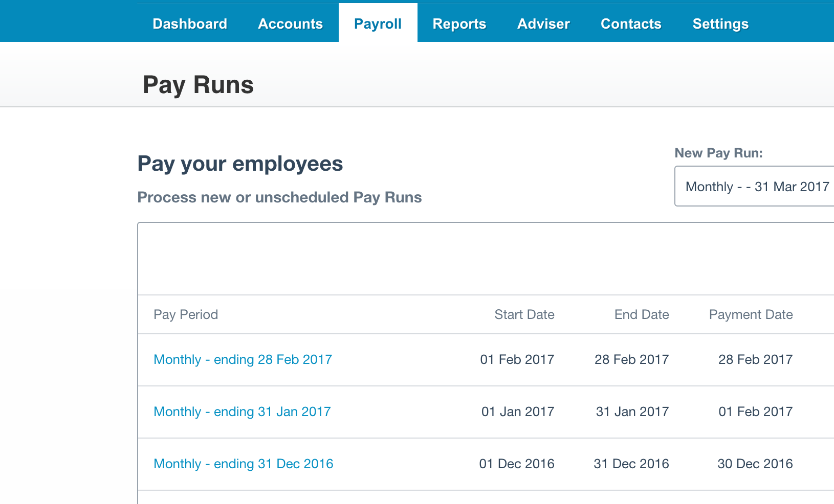Go to the Accounts menu
Viewport: 834px width, 504px height.
point(290,24)
